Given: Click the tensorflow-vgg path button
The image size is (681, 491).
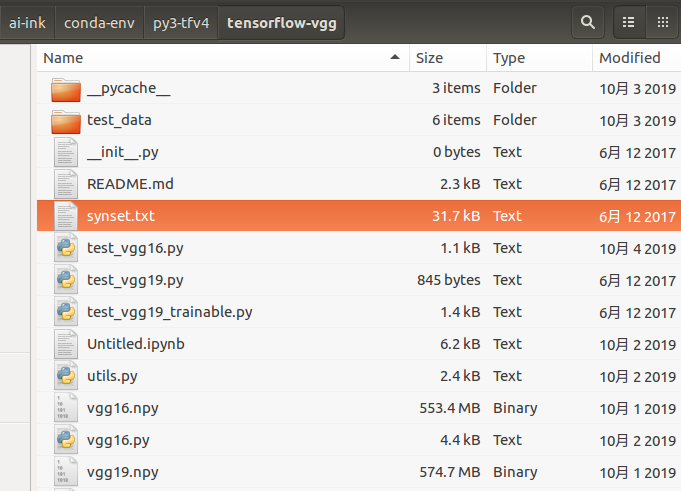Looking at the screenshot, I should (x=280, y=21).
